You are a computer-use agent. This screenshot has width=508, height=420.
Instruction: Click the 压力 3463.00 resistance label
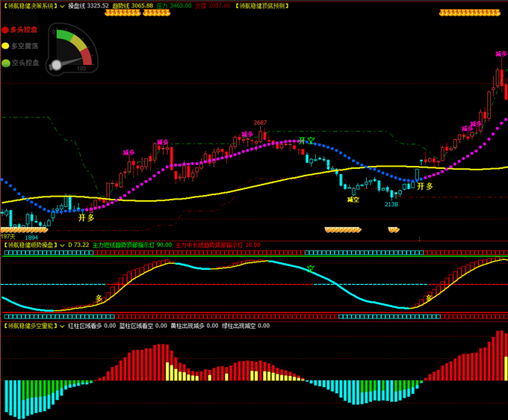[x=174, y=6]
